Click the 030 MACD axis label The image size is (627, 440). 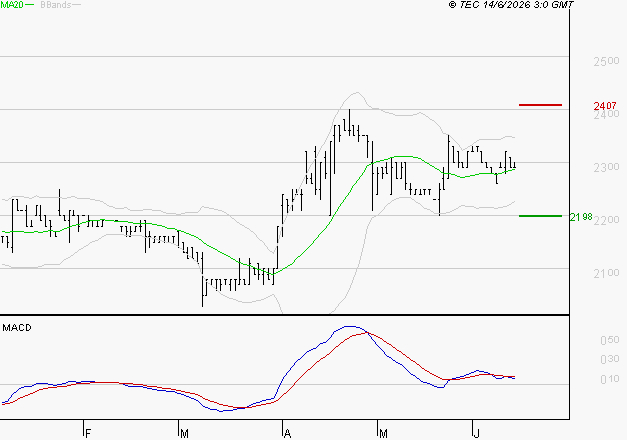(610, 359)
